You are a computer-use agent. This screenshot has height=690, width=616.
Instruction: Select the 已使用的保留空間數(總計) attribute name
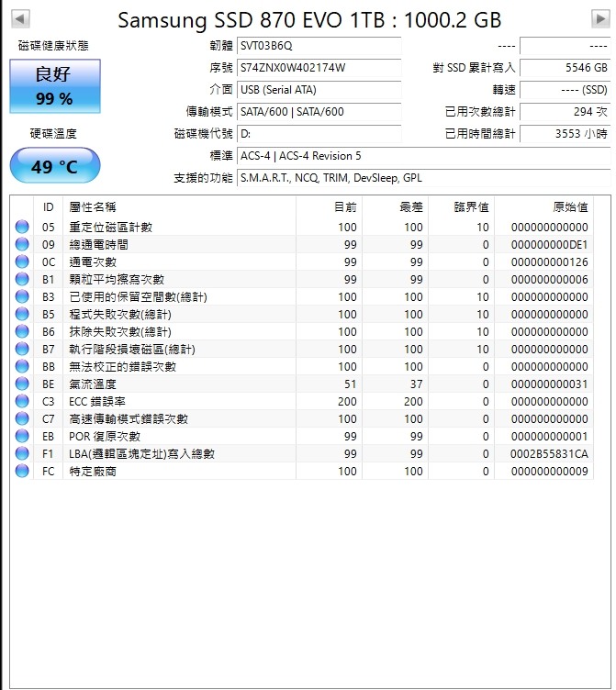tap(139, 297)
